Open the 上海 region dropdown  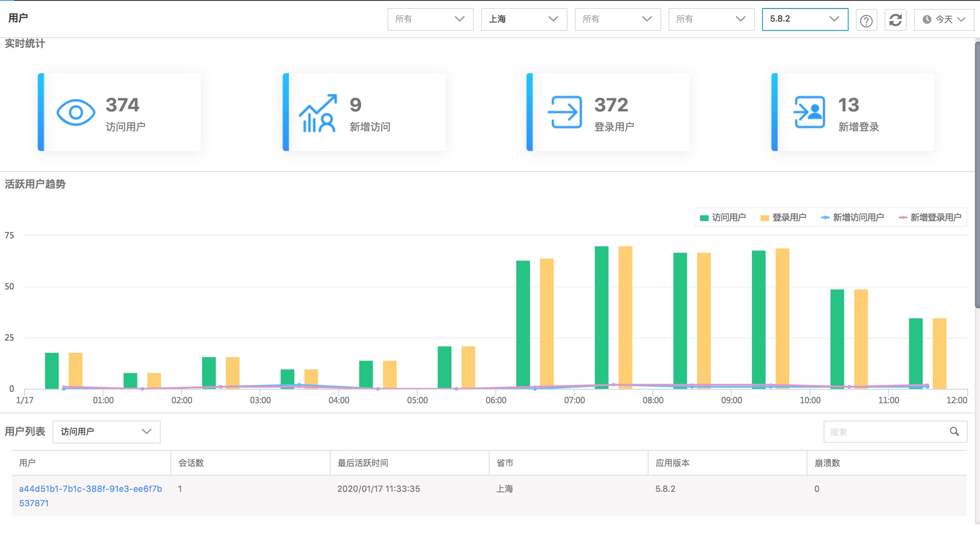pos(524,19)
